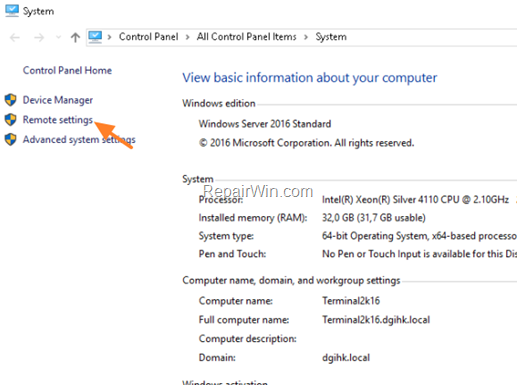Open Device Manager link
Viewport: 517px width, 385px height.
[58, 100]
